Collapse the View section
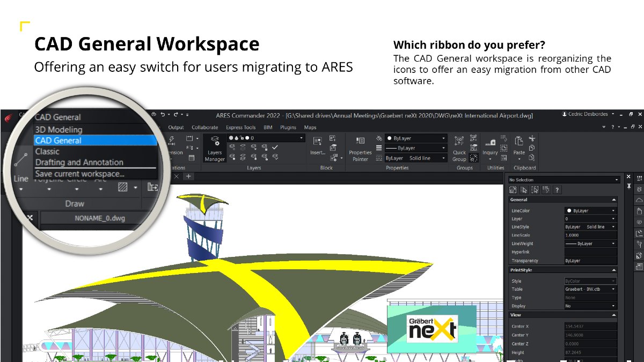 [x=614, y=315]
